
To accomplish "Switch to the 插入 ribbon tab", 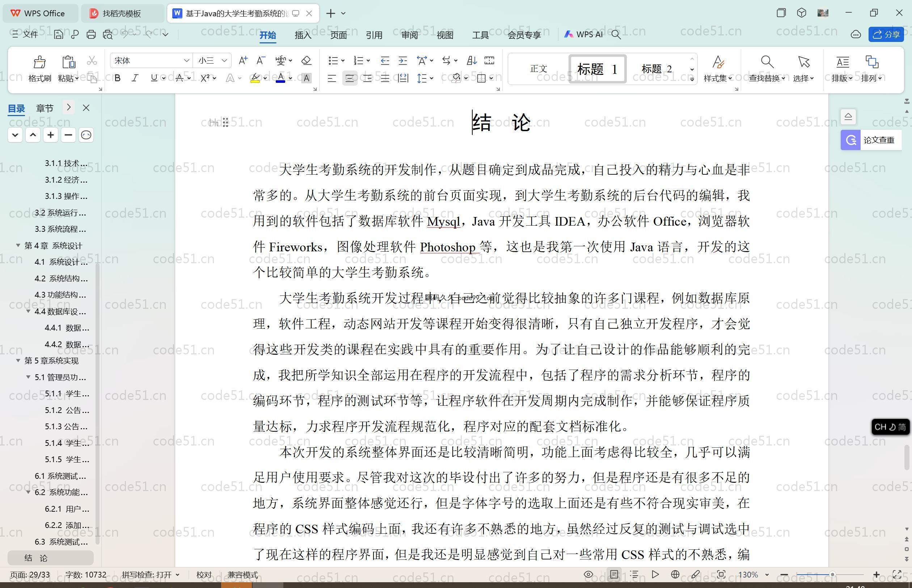I will (303, 35).
